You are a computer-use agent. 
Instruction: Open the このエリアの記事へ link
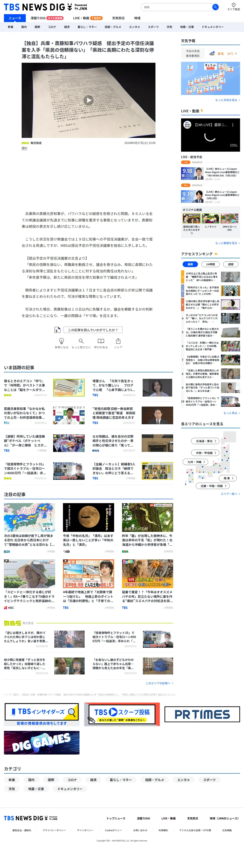[159, 683]
